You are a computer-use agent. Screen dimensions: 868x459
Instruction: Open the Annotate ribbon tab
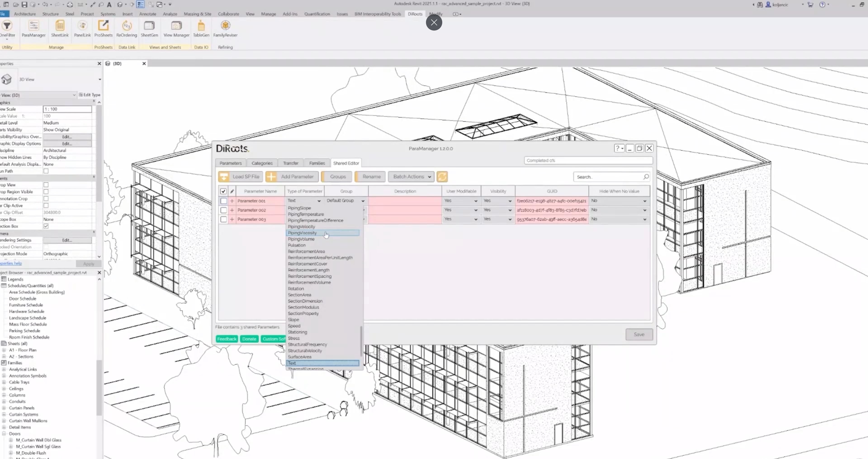click(x=148, y=14)
